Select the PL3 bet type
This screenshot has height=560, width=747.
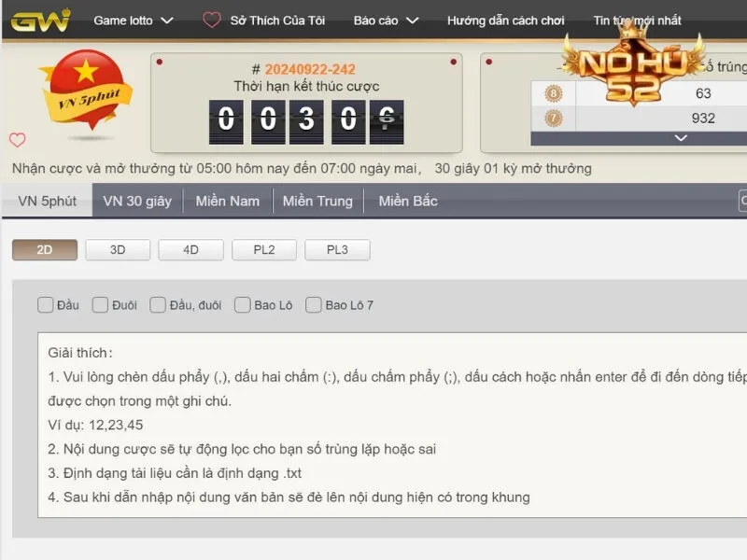click(x=337, y=250)
